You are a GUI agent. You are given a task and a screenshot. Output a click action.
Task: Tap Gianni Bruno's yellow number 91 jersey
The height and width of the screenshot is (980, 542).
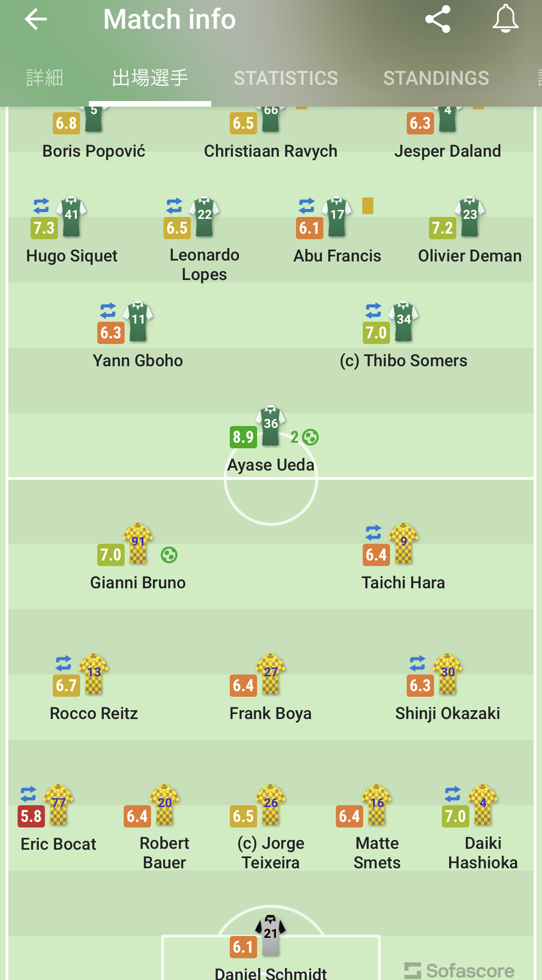point(138,543)
